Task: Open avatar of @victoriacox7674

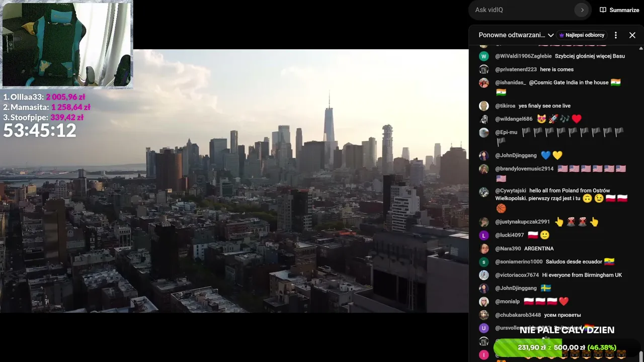Action: pos(484,275)
